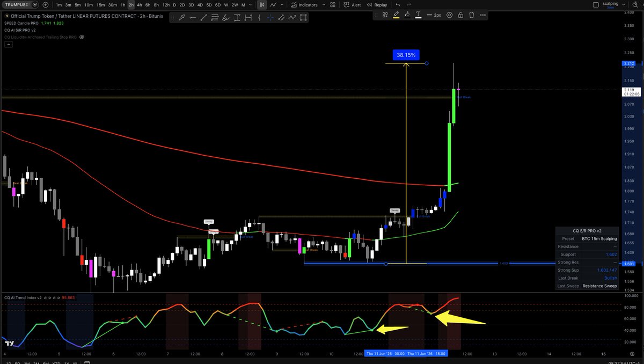Image resolution: width=644 pixels, height=364 pixels.
Task: Click the Resistance Sweep value
Action: click(599, 286)
